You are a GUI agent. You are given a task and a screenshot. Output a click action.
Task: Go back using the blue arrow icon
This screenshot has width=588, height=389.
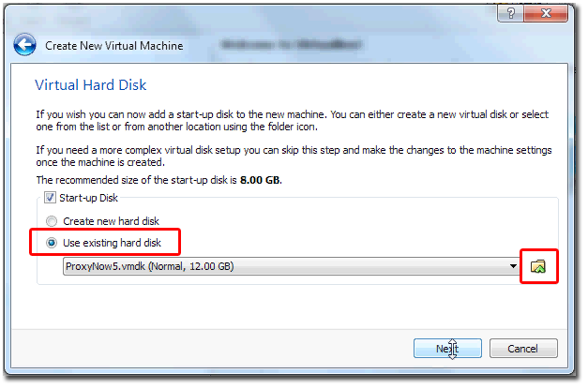(x=24, y=45)
